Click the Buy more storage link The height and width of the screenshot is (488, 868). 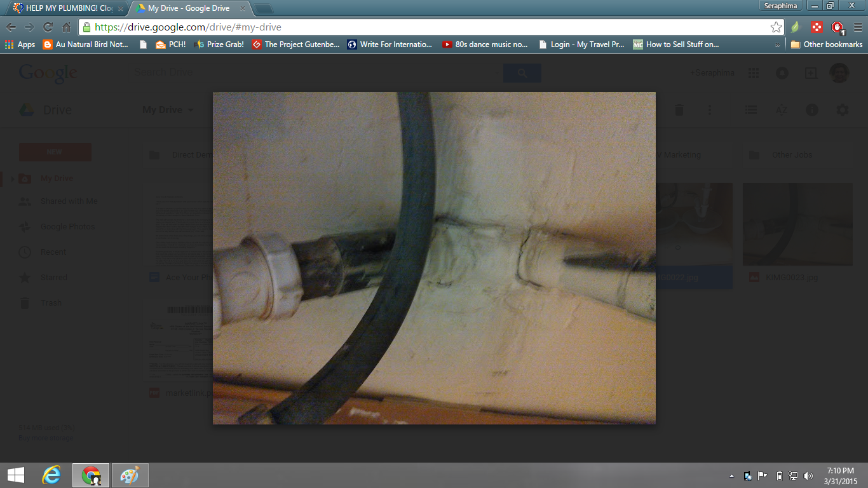pyautogui.click(x=46, y=438)
